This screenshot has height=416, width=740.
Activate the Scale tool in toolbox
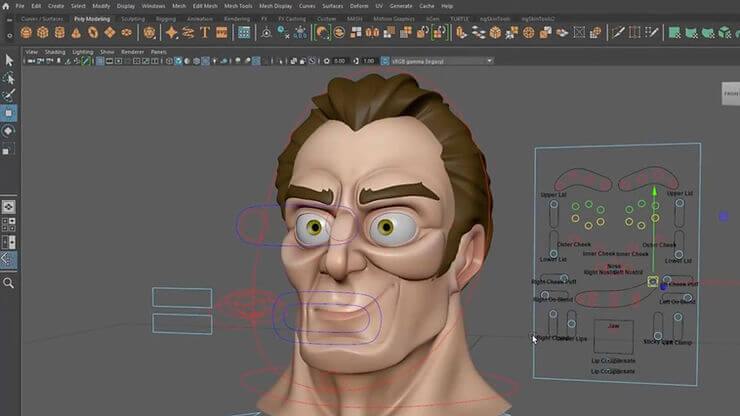tap(8, 150)
